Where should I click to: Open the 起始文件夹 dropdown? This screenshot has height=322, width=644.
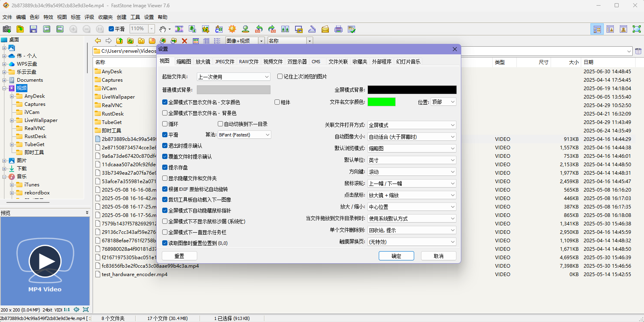pyautogui.click(x=233, y=77)
